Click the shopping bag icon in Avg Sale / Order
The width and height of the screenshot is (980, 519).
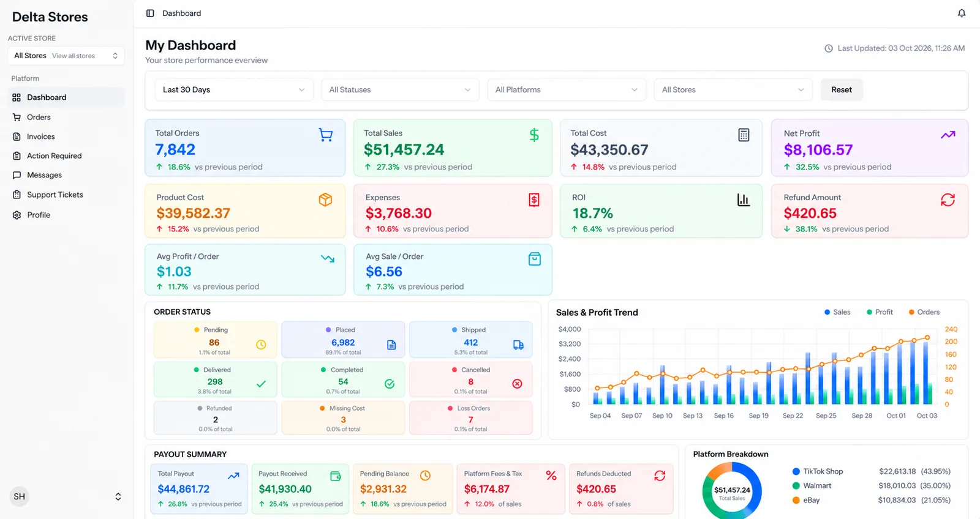535,259
